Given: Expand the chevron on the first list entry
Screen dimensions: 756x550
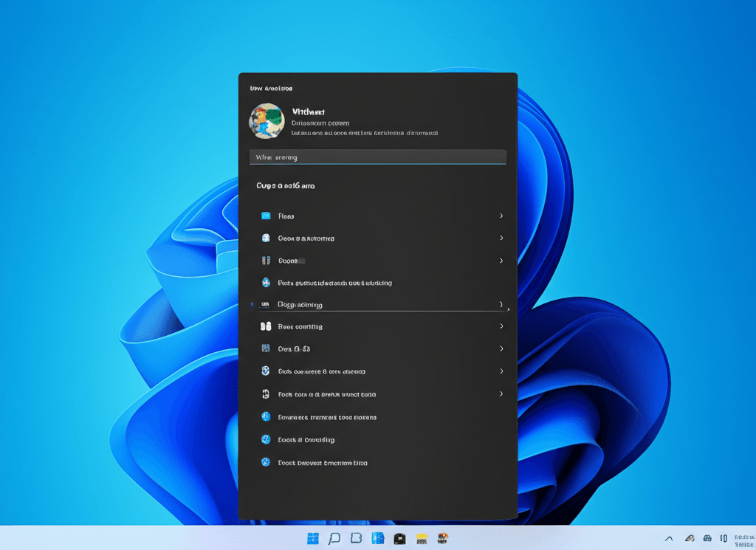Looking at the screenshot, I should coord(501,216).
